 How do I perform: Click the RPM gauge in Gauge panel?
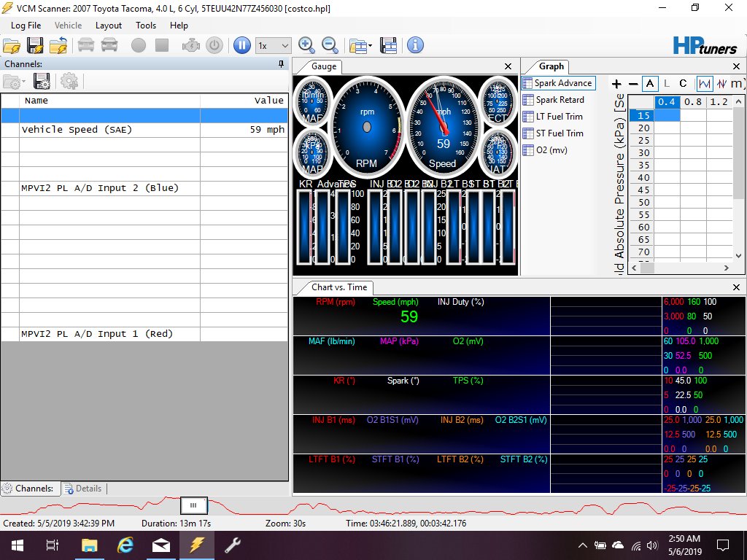366,127
